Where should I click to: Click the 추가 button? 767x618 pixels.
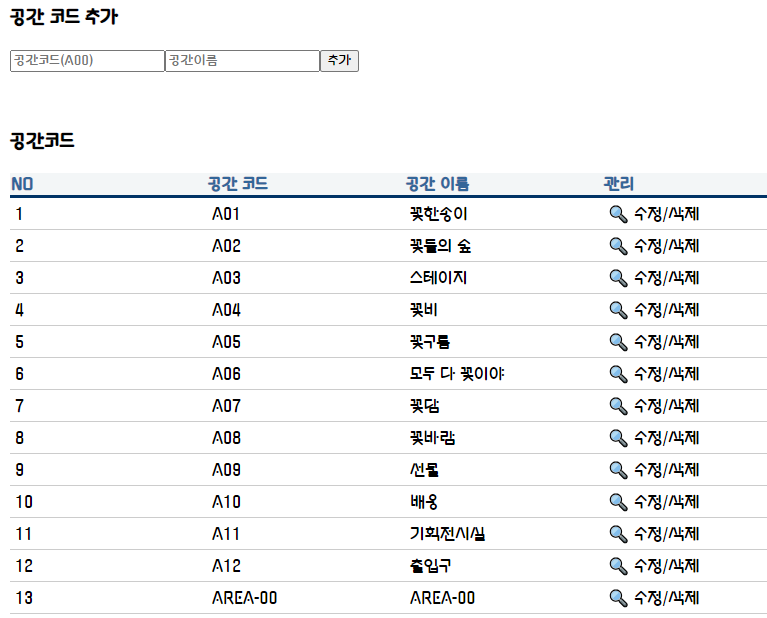(339, 61)
